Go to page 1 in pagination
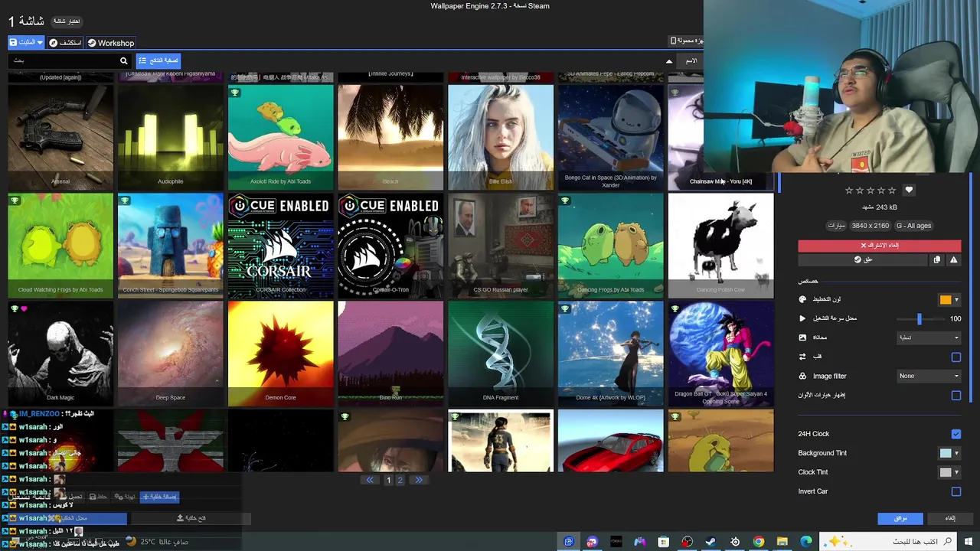This screenshot has height=551, width=980. tap(388, 480)
